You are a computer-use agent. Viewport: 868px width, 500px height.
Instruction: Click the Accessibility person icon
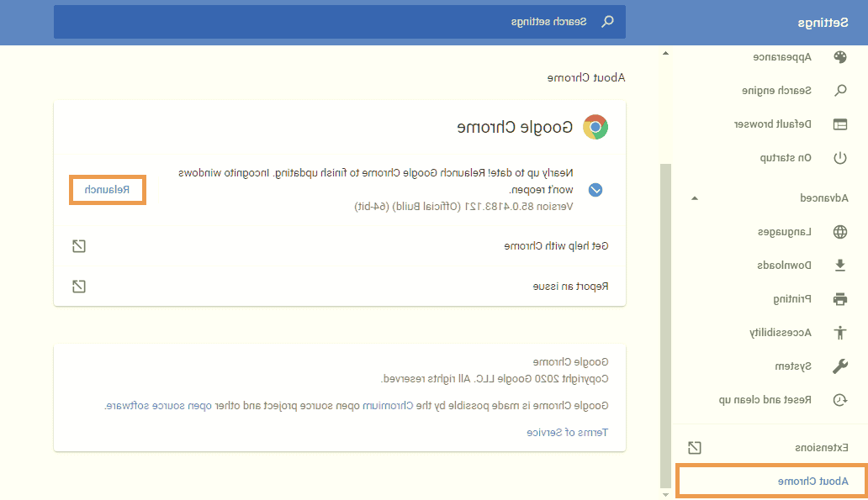pyautogui.click(x=839, y=333)
